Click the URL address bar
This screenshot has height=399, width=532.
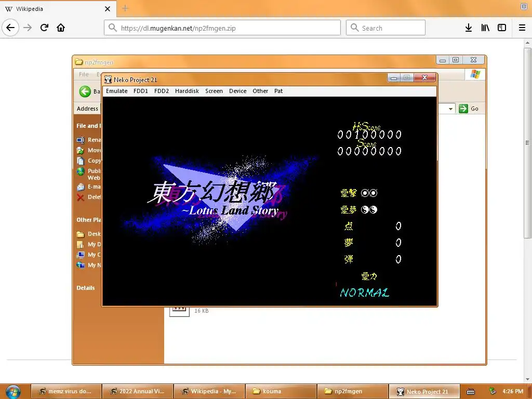coord(222,28)
